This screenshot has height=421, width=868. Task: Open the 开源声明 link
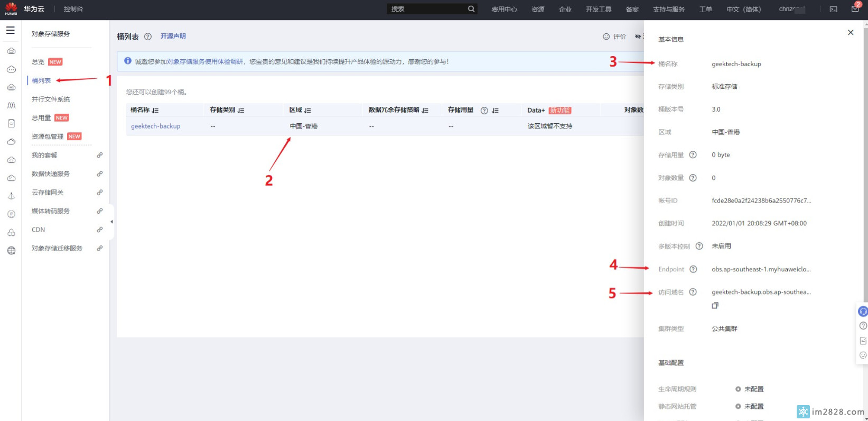click(173, 36)
